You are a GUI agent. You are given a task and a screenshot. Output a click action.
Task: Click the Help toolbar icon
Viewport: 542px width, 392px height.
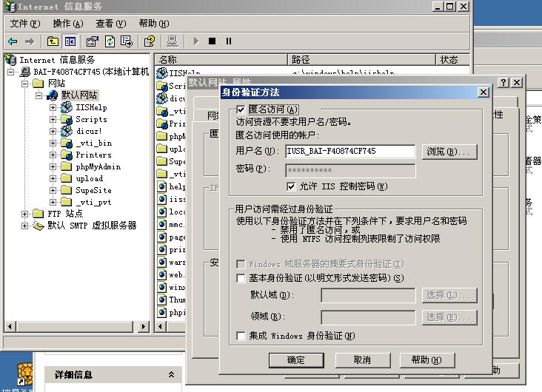point(150,41)
